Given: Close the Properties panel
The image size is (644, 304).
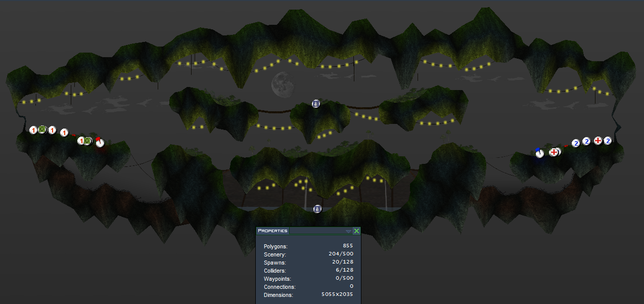Looking at the screenshot, I should click(x=356, y=231).
